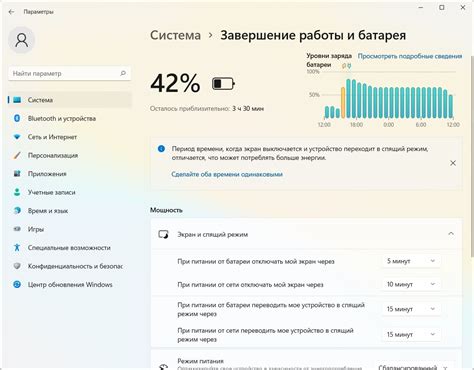Click the Bluetooth icon in sidebar
The height and width of the screenshot is (370, 474).
coord(17,118)
